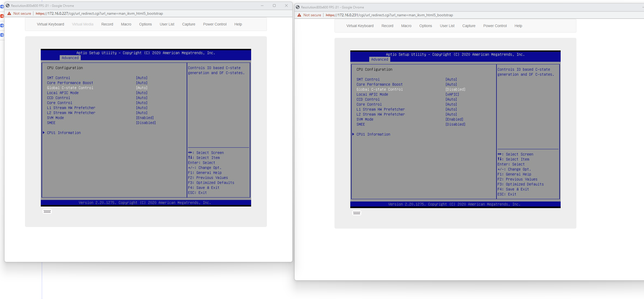The height and width of the screenshot is (299, 644).
Task: Click L1 Stream HW Prefetcher in right BIOS
Action: pos(381,109)
